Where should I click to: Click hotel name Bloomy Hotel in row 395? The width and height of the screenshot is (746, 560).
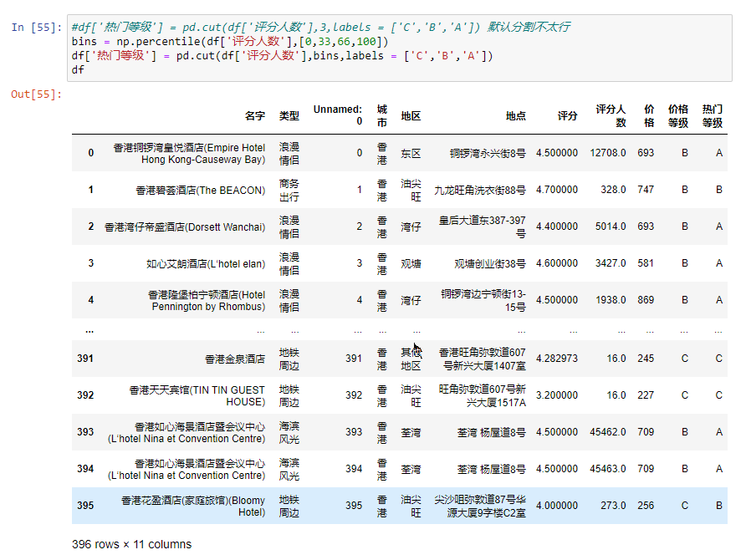(x=193, y=506)
